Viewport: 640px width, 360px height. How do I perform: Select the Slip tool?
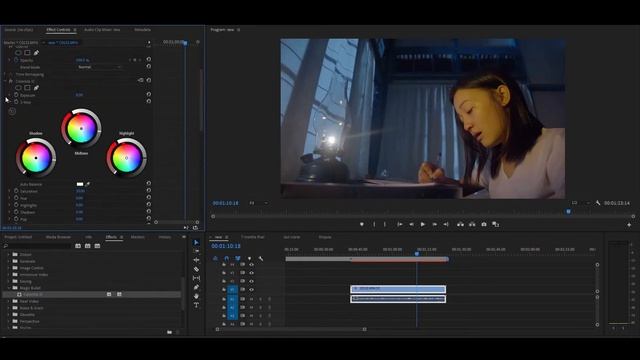pos(196,278)
